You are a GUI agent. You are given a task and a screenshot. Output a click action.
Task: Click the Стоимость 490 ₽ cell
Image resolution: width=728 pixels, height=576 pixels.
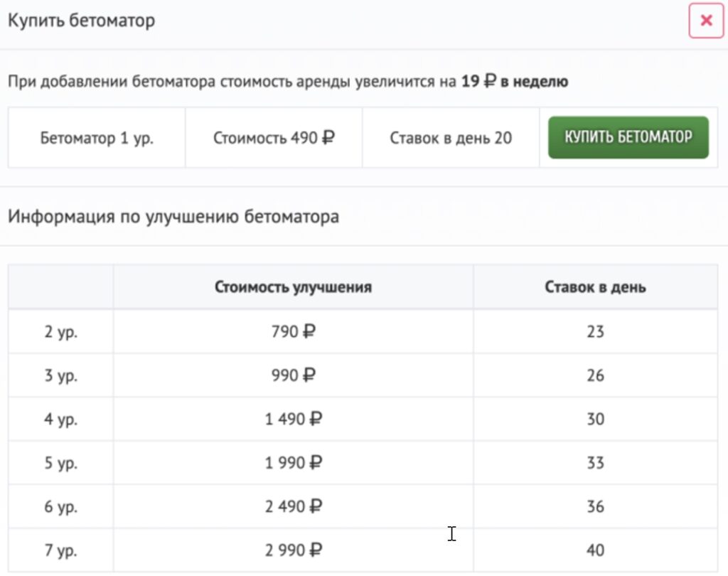tap(274, 138)
